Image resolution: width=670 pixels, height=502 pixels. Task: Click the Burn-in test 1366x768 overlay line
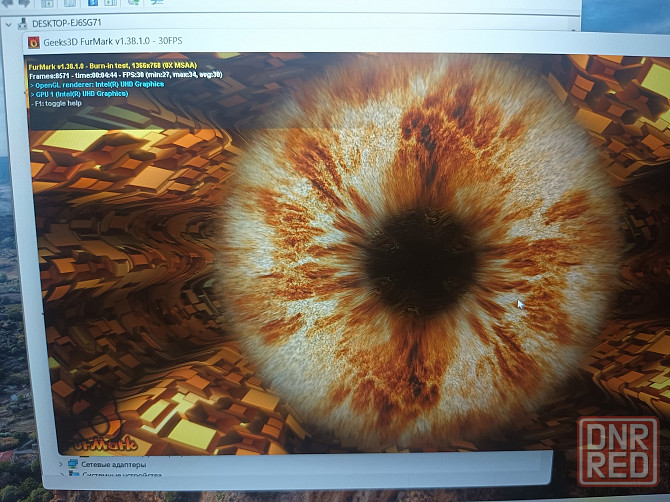pos(113,66)
